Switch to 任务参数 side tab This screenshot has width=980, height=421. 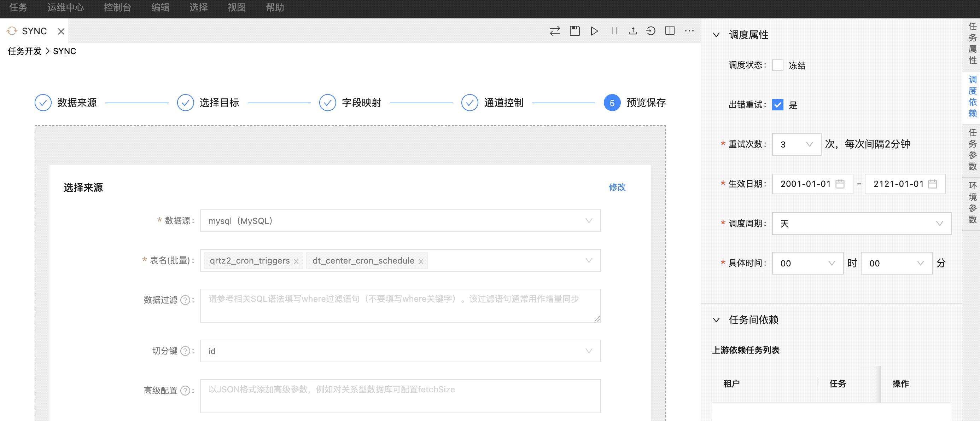click(972, 150)
